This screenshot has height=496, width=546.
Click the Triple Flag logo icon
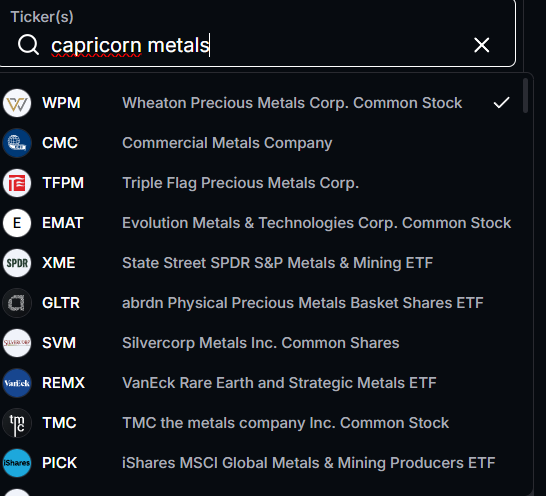pyautogui.click(x=17, y=183)
